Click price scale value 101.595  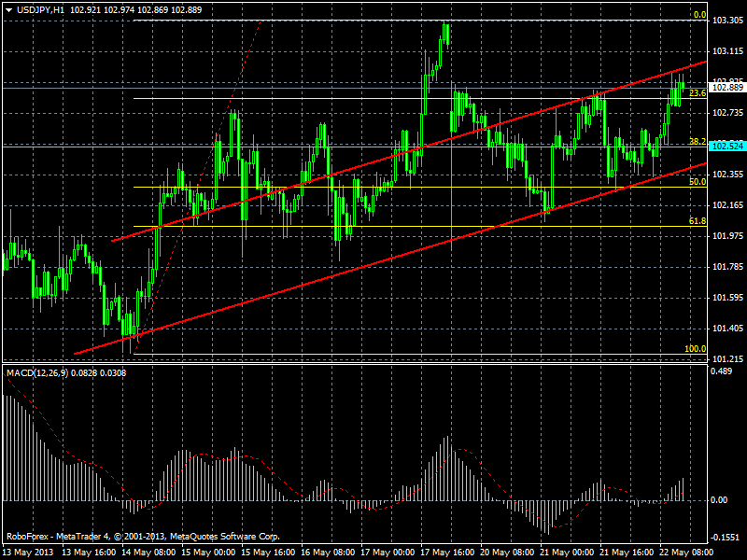point(727,298)
